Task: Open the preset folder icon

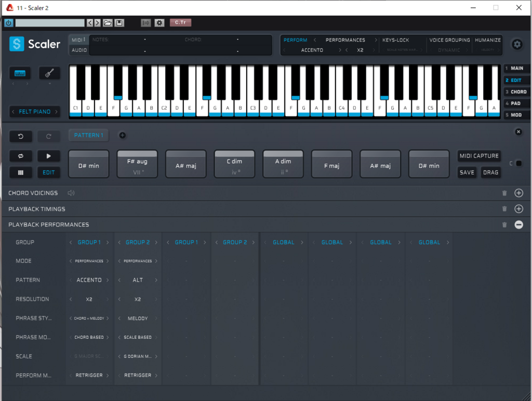Action: (x=108, y=23)
